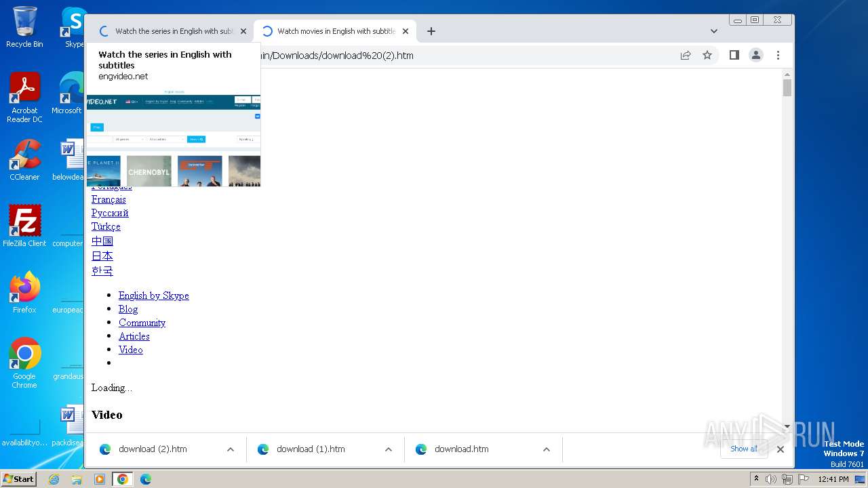Follow the Türkçe language link
This screenshot has height=488, width=868.
(x=106, y=226)
